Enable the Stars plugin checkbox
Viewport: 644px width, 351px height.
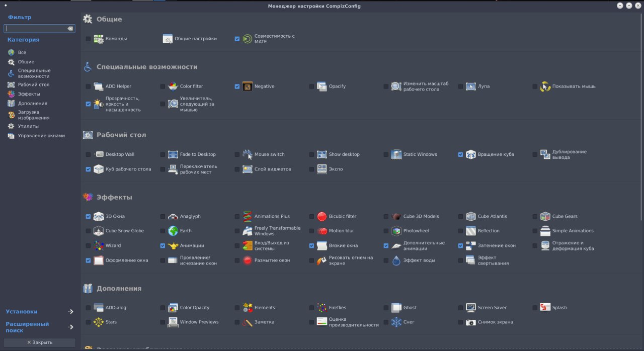click(x=88, y=322)
